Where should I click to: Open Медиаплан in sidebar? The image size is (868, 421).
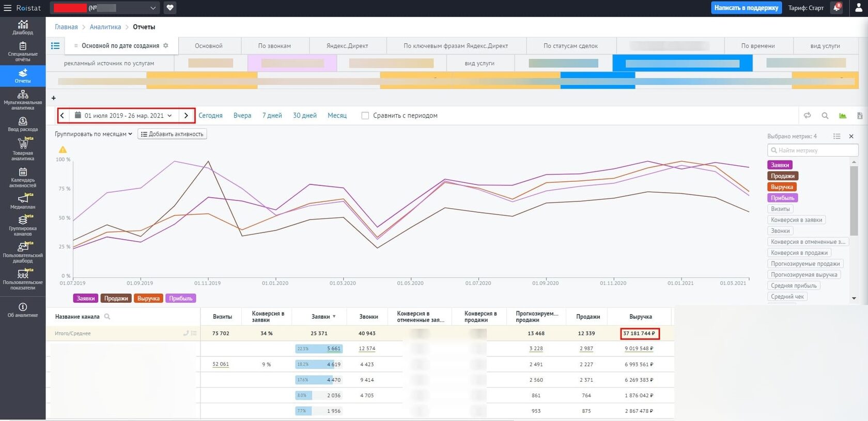[23, 201]
